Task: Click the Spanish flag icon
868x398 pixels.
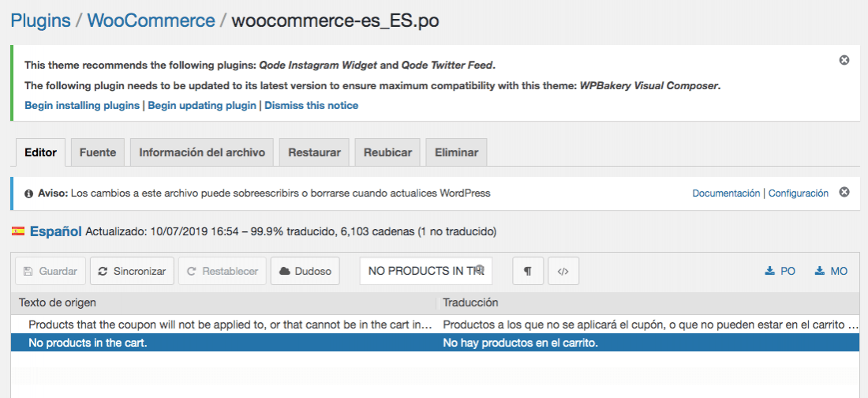Action: [x=17, y=231]
